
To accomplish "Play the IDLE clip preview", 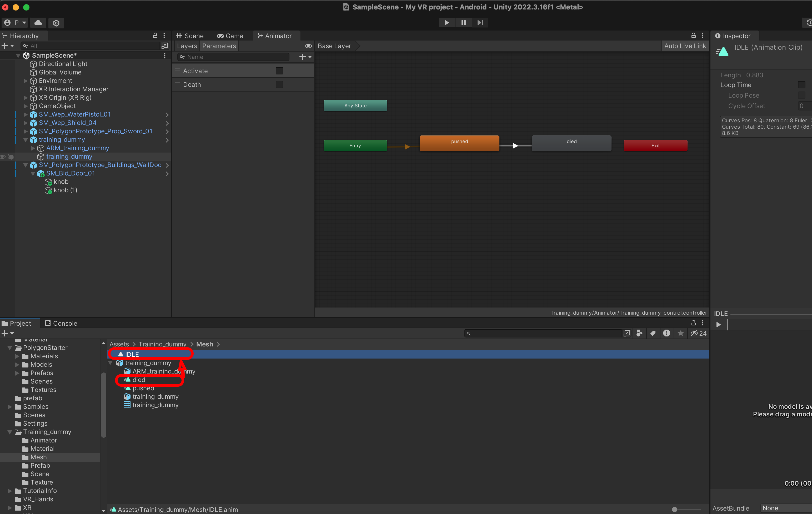I will [x=718, y=325].
